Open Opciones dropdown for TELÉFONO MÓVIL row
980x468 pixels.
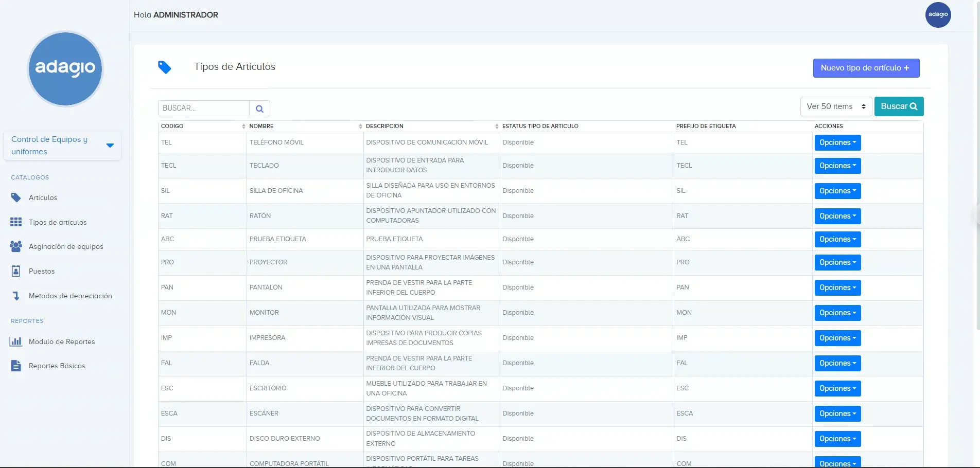[x=837, y=142]
